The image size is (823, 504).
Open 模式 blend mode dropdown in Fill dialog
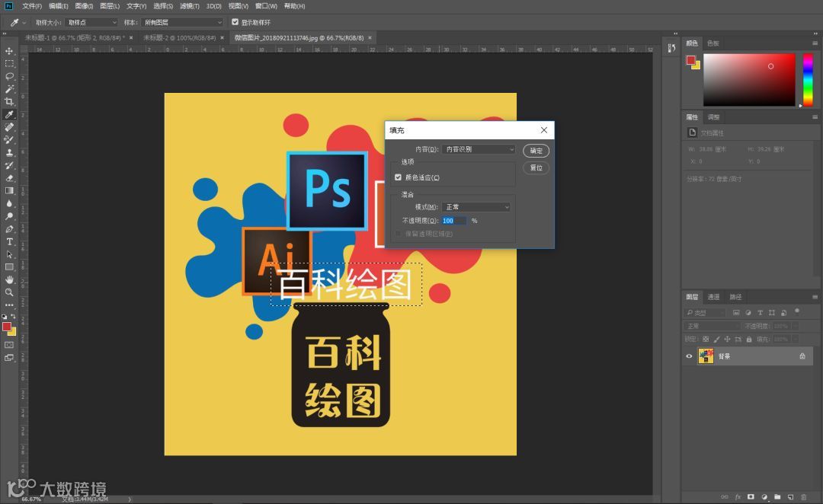476,207
